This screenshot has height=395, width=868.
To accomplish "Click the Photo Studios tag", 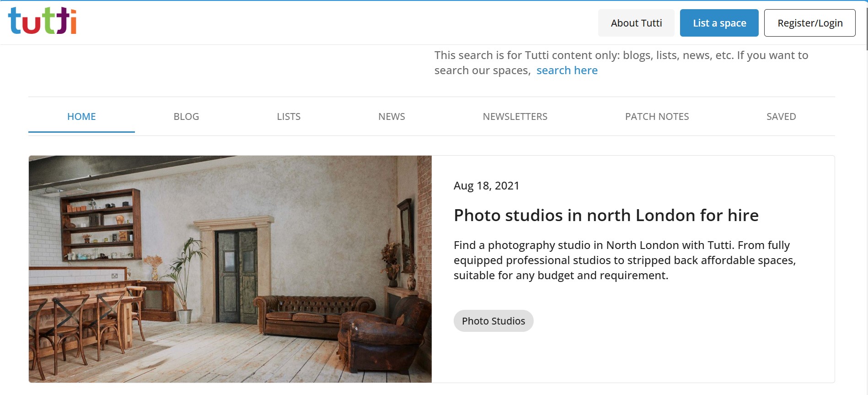I will click(493, 321).
